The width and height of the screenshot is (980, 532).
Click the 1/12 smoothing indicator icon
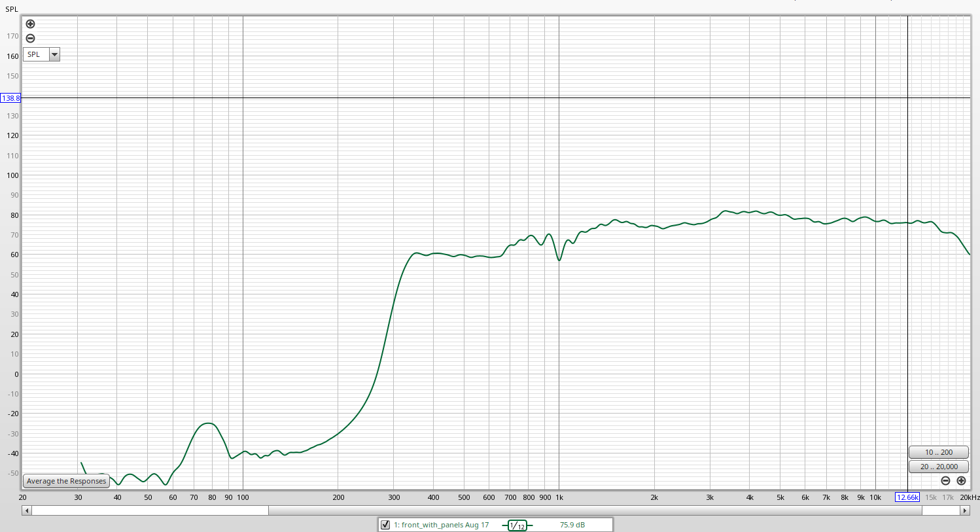(517, 525)
